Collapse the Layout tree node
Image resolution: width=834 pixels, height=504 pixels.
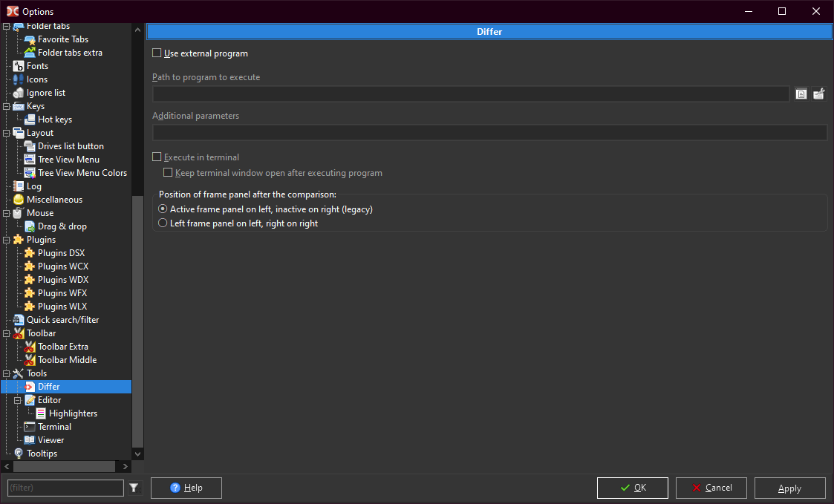point(7,133)
